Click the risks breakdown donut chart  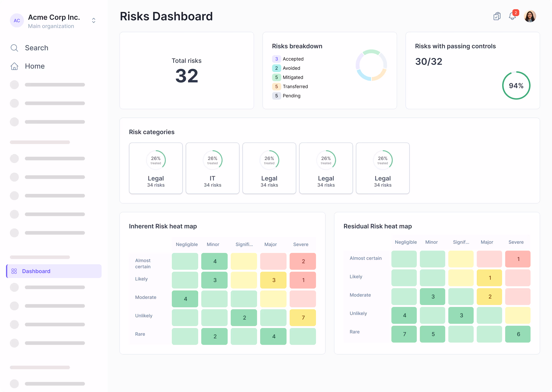pyautogui.click(x=371, y=65)
